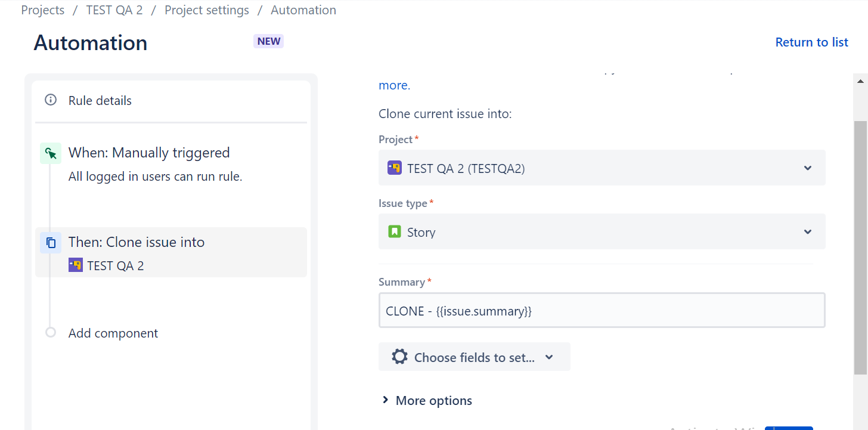This screenshot has height=430, width=868.
Task: Click Projects in the breadcrumb
Action: 42,10
